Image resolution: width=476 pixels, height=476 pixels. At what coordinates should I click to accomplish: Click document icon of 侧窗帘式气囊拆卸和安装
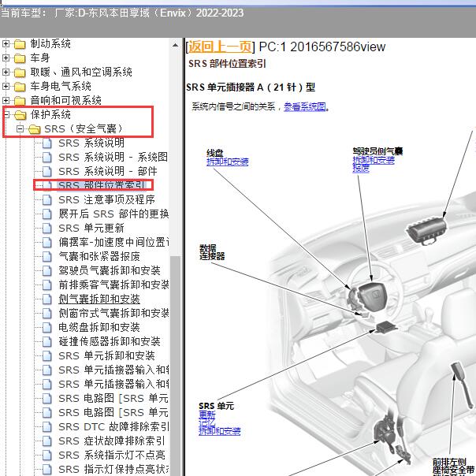coord(47,313)
